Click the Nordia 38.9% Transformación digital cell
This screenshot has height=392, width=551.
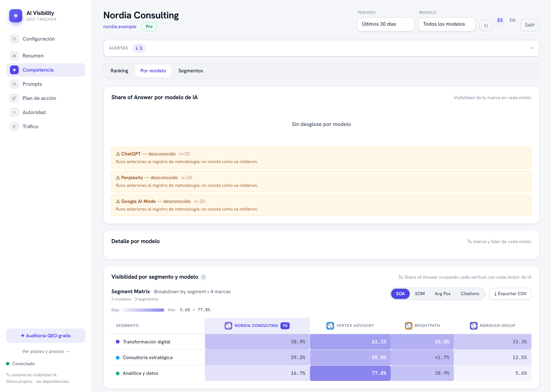coord(257,342)
